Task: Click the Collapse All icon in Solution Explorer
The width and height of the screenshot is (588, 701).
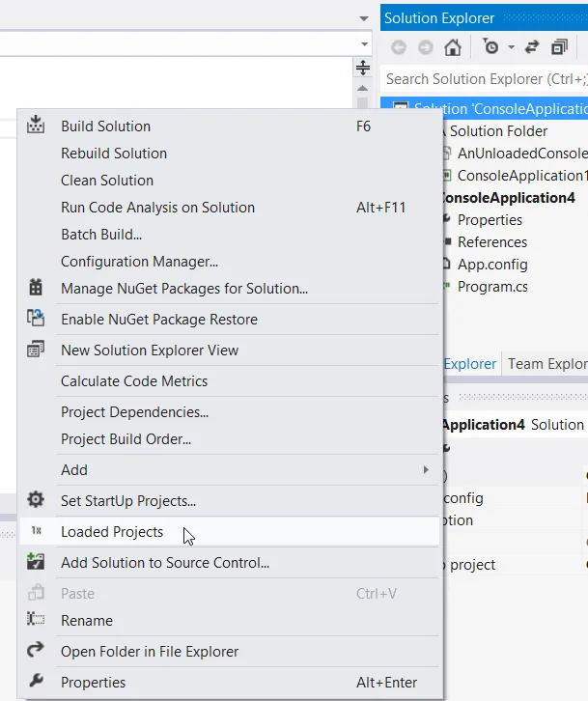Action: (x=559, y=46)
